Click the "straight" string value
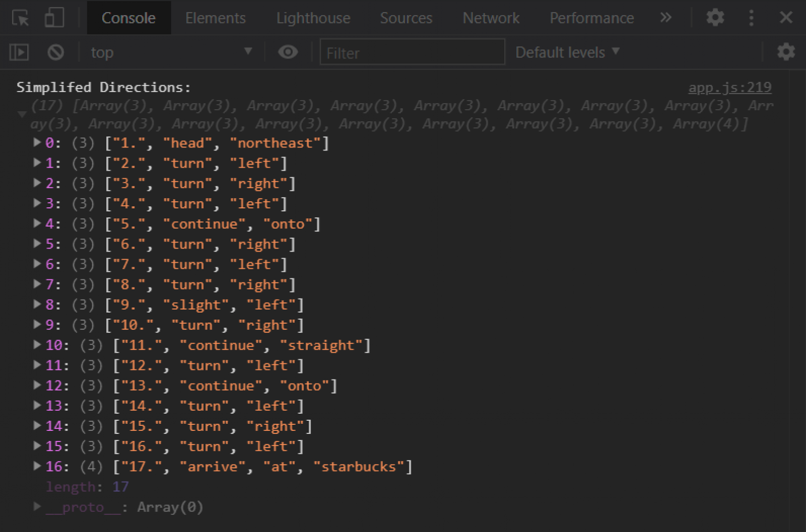This screenshot has height=532, width=806. (321, 346)
